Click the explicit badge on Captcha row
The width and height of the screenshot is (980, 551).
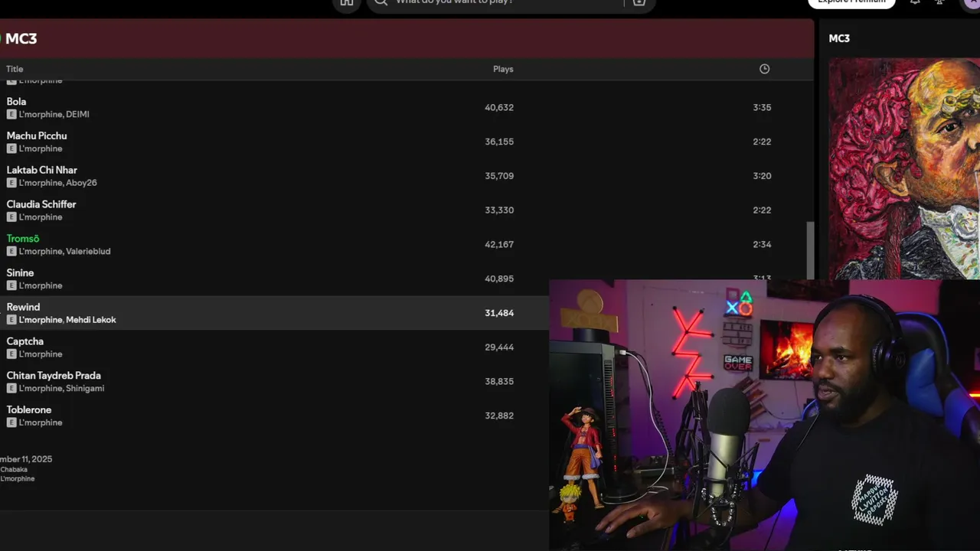point(11,354)
